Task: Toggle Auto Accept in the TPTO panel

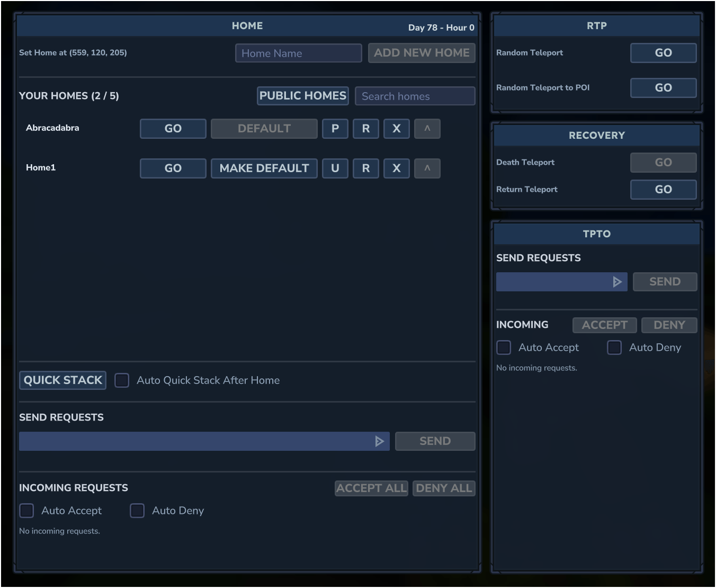Action: (x=504, y=348)
